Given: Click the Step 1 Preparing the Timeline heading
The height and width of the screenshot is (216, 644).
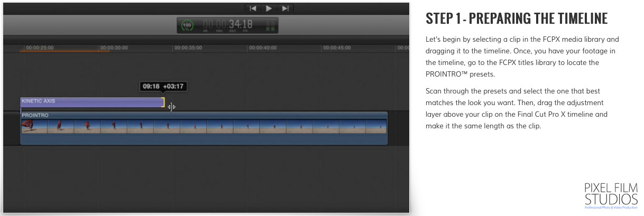Looking at the screenshot, I should tap(517, 19).
